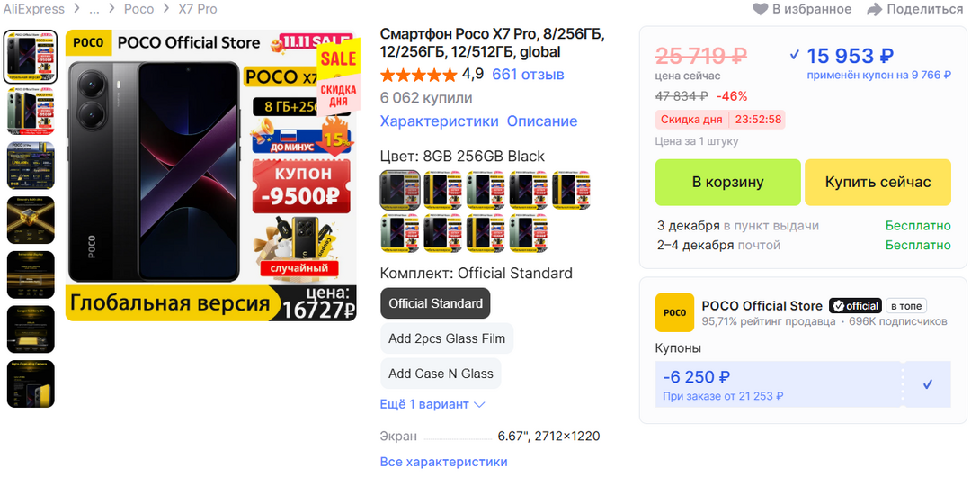Open the collapsed breadcrumb ellipsis
Image resolution: width=980 pixels, height=477 pixels.
click(x=94, y=9)
